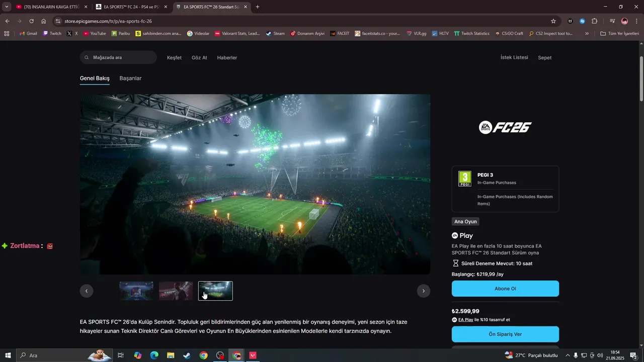This screenshot has width=644, height=362.
Task: Click the Abone Ol button
Action: [505, 289]
